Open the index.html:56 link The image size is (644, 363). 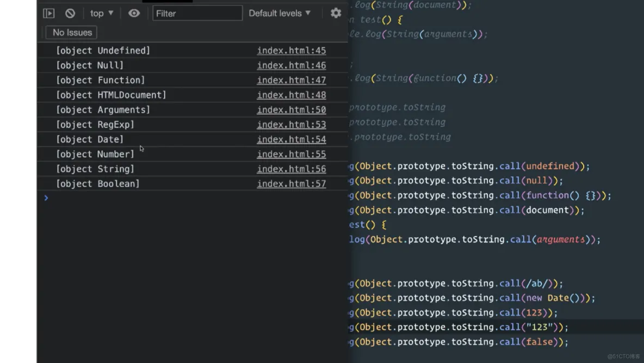pos(291,169)
